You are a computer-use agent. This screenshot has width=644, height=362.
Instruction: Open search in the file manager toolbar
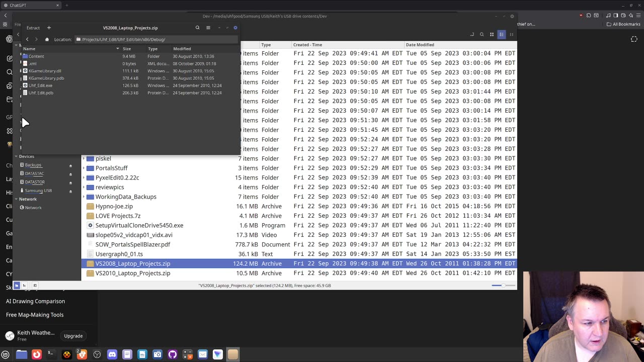click(481, 34)
